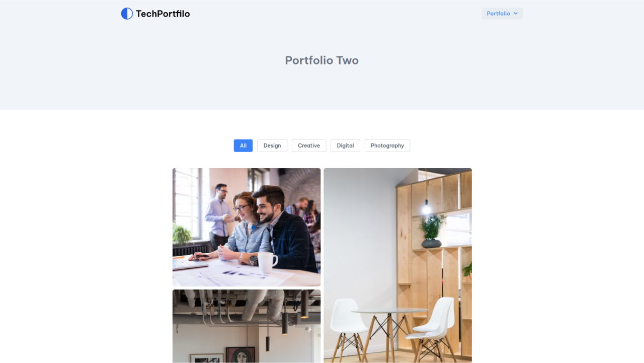Viewport: 644px width, 363px height.
Task: Filter portfolio by Design
Action: point(272,146)
